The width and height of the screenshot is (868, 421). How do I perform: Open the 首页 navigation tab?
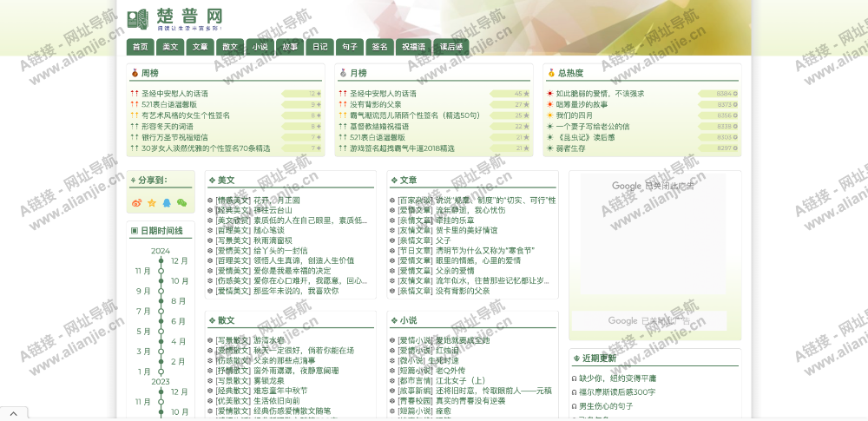tap(140, 47)
